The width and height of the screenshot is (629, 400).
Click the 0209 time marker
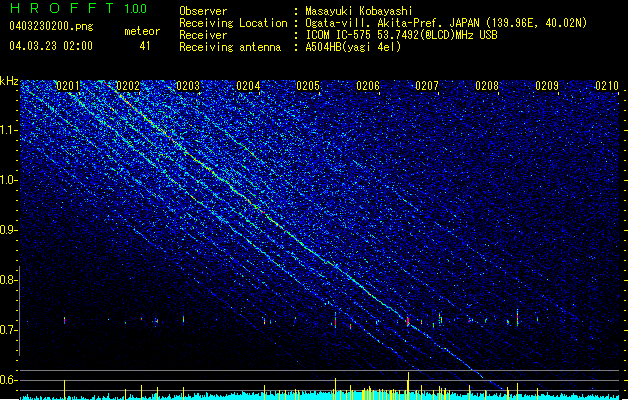tap(547, 86)
